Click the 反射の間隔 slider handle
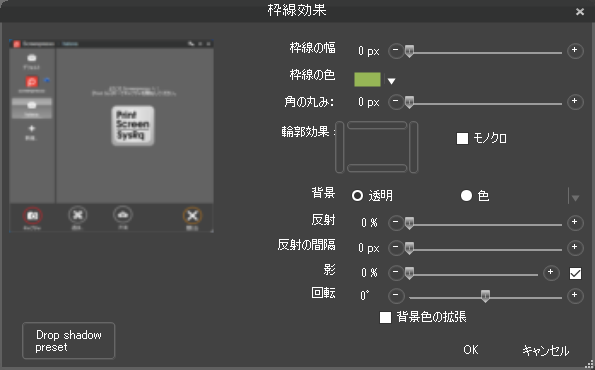Screen dimensions: 595x370 click(x=409, y=249)
